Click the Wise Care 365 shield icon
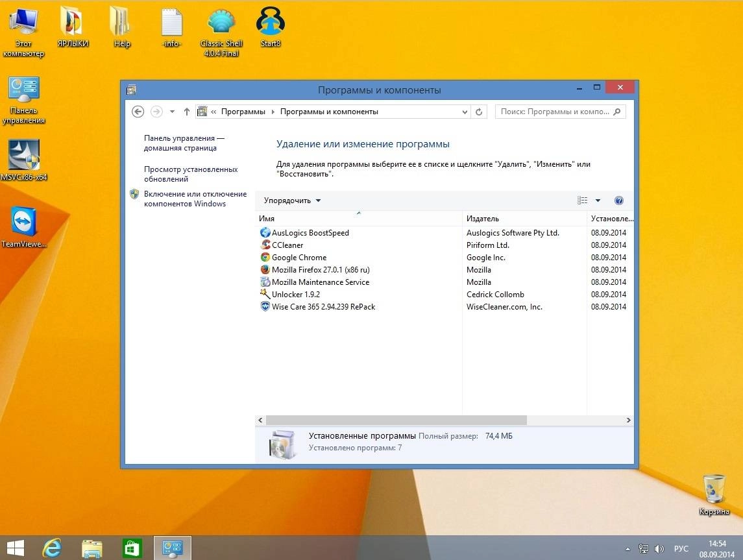Image resolution: width=743 pixels, height=560 pixels. click(x=265, y=306)
